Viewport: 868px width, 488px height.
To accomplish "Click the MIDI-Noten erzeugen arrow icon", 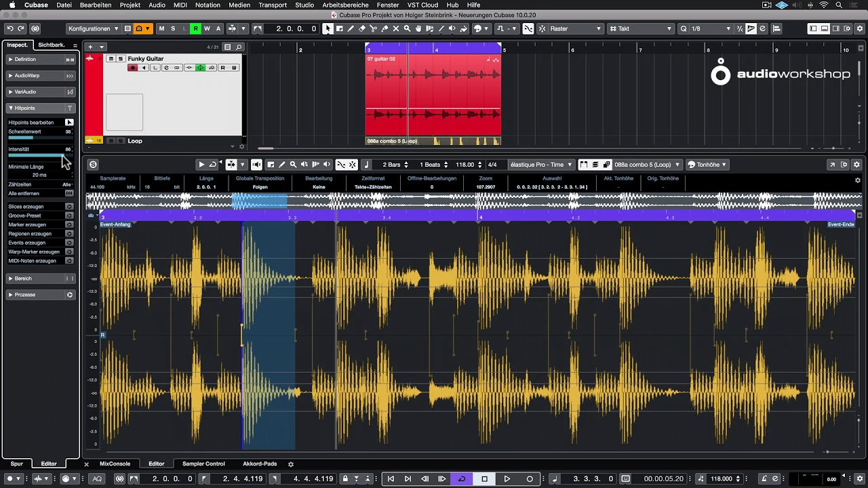I will point(69,261).
